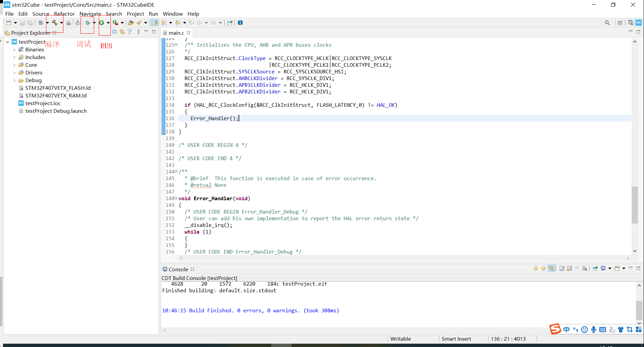Save all open files
644x347 pixels.
coord(30,23)
